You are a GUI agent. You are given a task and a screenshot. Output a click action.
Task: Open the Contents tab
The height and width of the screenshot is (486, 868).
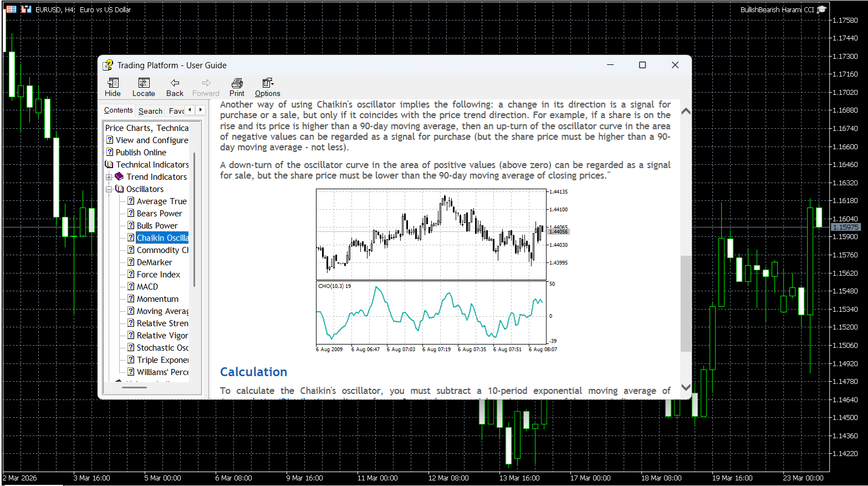tap(118, 110)
